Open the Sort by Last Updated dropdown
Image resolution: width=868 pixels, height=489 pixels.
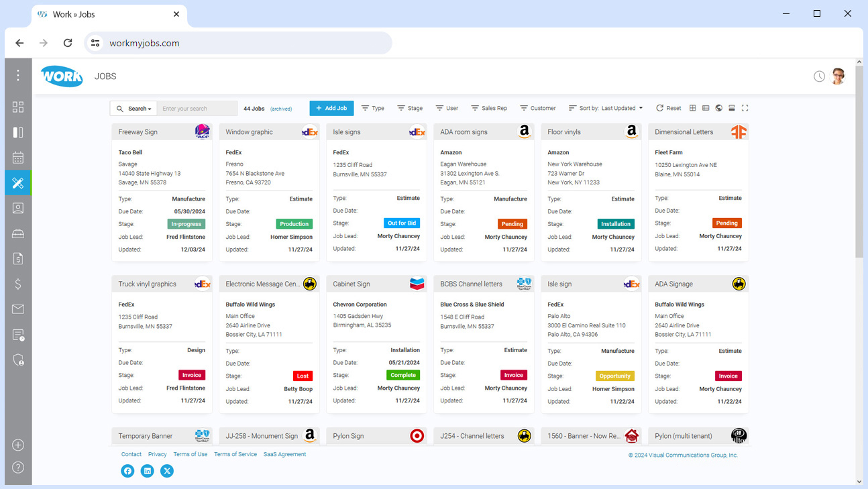click(606, 108)
